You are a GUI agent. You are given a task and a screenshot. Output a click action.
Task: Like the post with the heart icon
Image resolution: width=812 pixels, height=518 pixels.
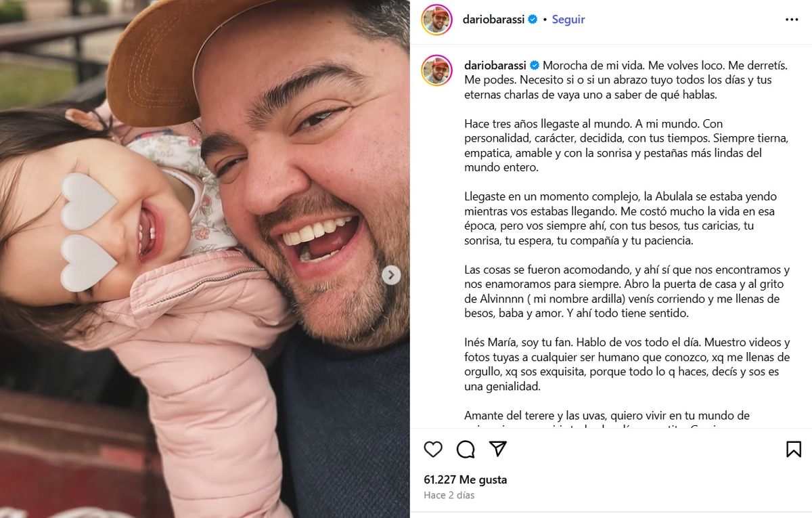433,449
